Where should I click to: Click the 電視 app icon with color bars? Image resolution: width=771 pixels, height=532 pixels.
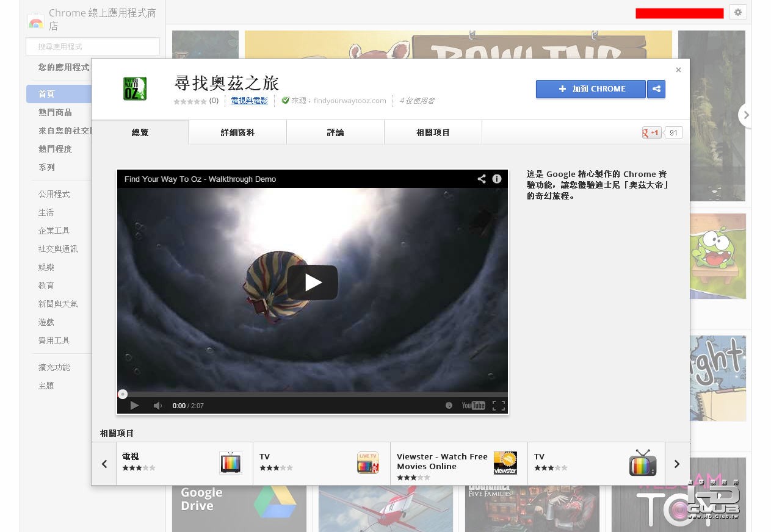click(231, 463)
